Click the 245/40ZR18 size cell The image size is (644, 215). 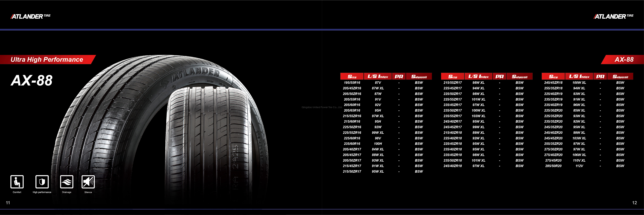click(x=453, y=166)
